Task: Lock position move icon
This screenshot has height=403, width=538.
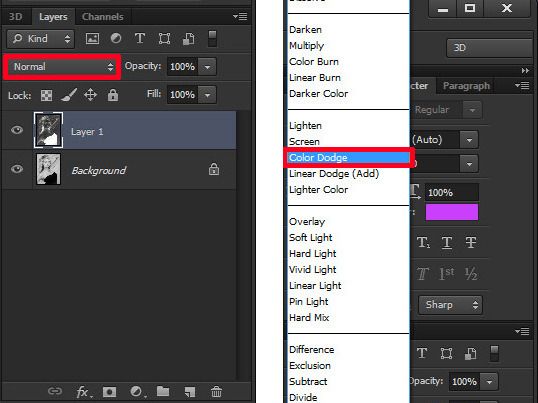Action: (90, 95)
